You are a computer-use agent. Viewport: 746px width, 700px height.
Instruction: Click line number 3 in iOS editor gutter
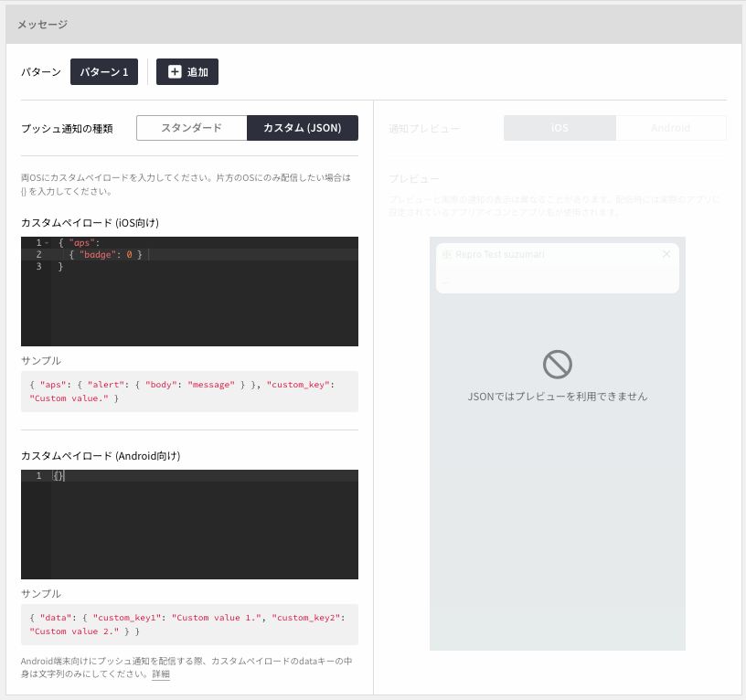39,266
